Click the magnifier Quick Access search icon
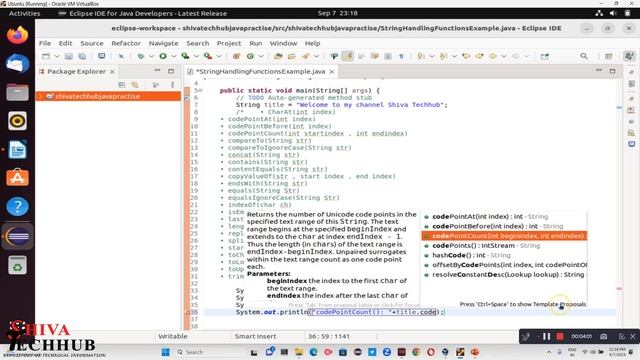Viewport: 640px width, 360px height. (x=584, y=56)
